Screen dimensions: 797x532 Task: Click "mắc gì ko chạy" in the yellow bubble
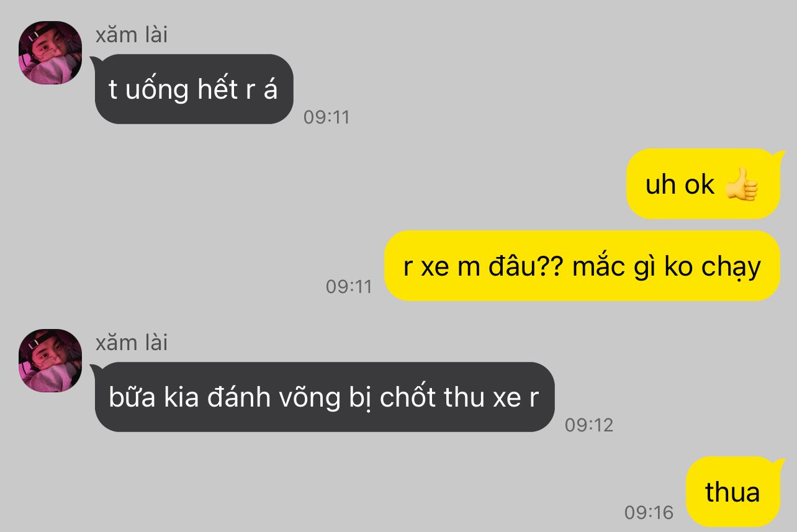pos(666,268)
